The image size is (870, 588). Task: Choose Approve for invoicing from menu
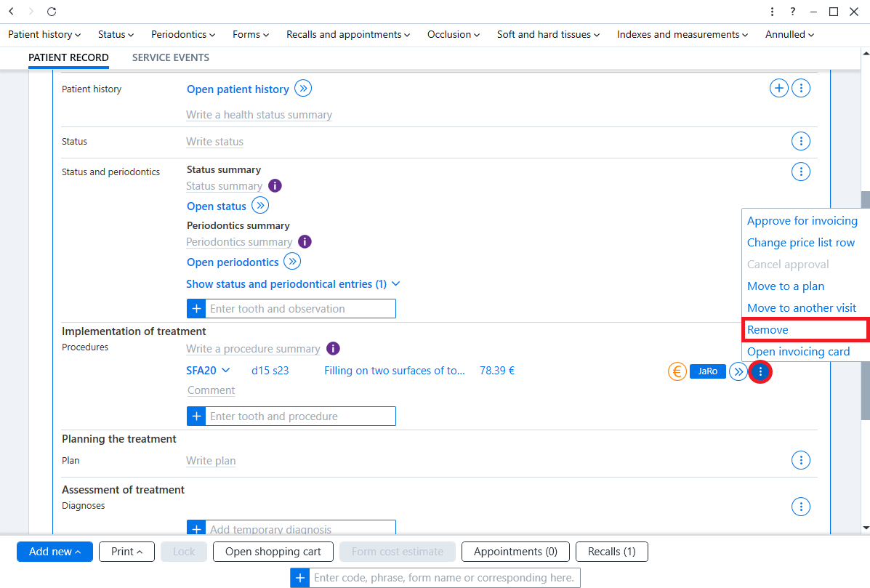[x=802, y=221]
